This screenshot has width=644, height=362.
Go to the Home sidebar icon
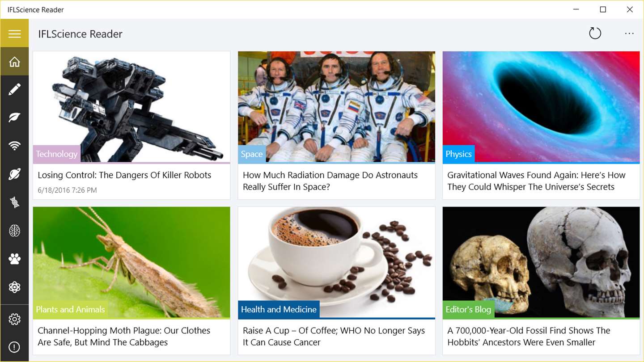[14, 62]
